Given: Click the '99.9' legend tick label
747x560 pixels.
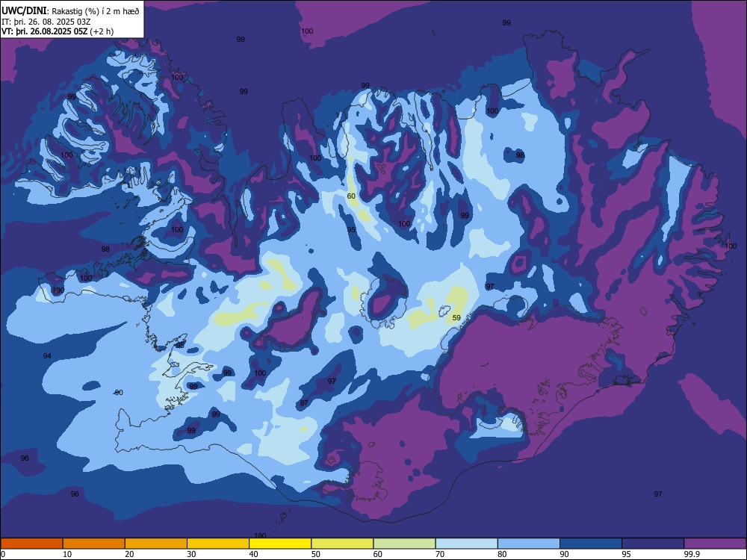Looking at the screenshot, I should pyautogui.click(x=692, y=554).
